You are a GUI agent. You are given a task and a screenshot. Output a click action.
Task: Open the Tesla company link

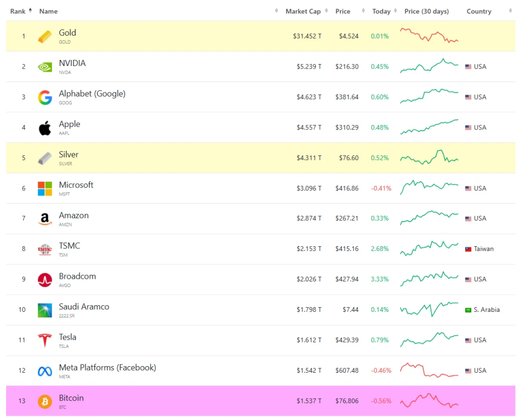pos(68,337)
